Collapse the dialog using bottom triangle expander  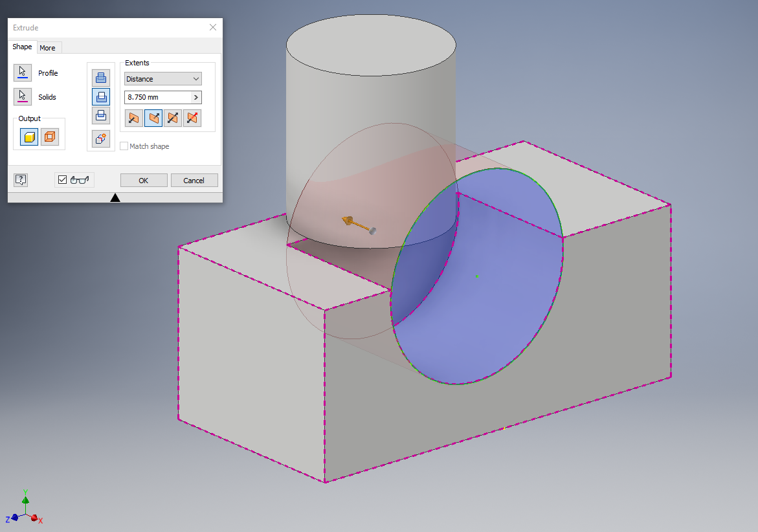(115, 197)
